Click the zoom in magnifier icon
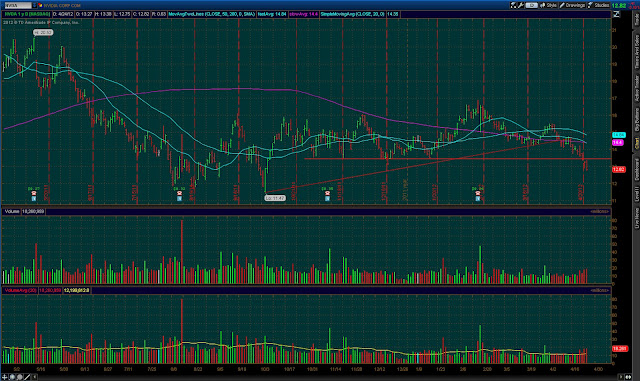The width and height of the screenshot is (640, 381). point(12,377)
